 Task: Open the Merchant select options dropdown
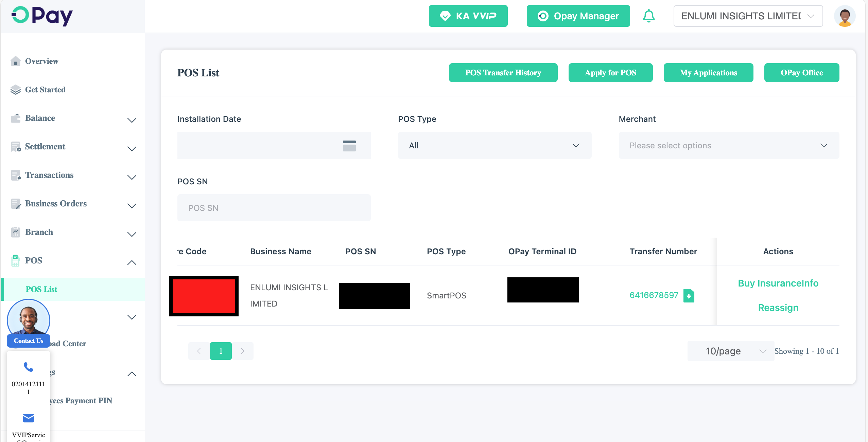click(729, 145)
